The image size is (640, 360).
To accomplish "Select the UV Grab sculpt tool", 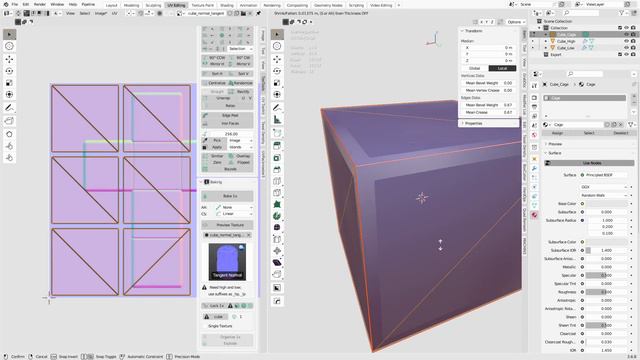I will 9,134.
